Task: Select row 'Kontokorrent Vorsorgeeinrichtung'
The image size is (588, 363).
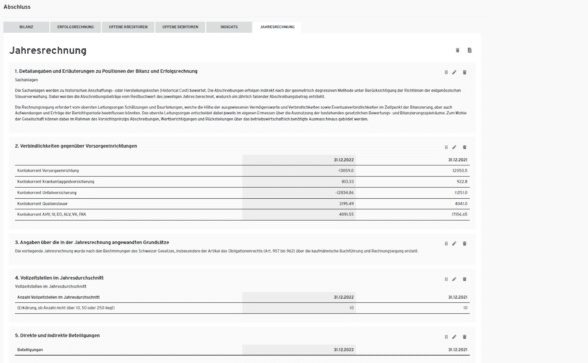Action: pyautogui.click(x=242, y=171)
